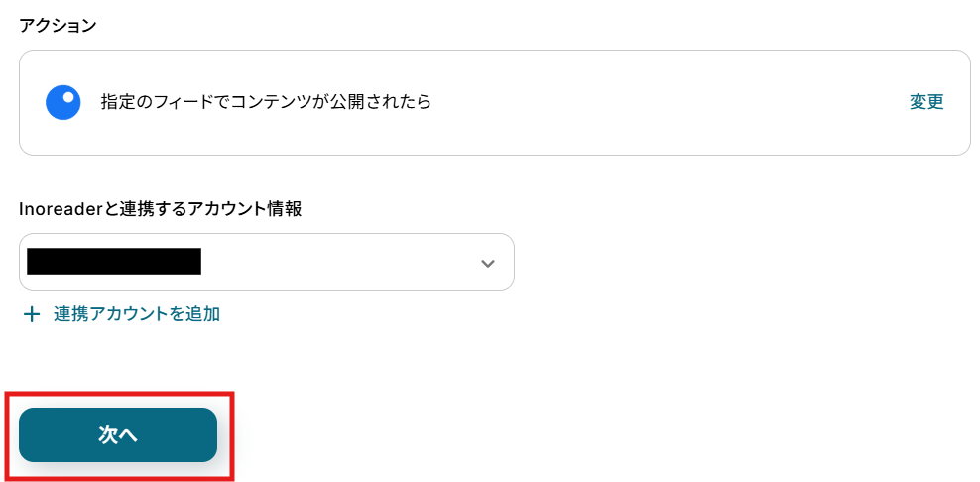
Task: Click the Inoreaderと連携するアカウント情報 label
Action: click(161, 209)
